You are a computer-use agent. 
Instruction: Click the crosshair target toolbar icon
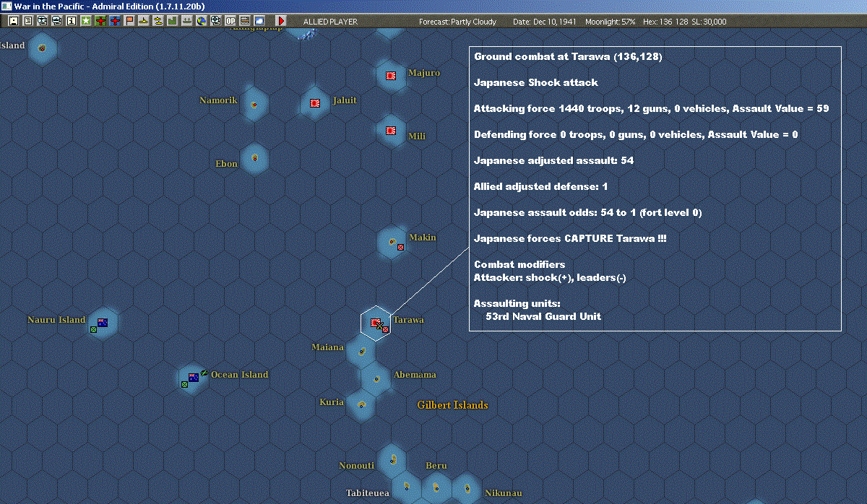click(x=215, y=21)
